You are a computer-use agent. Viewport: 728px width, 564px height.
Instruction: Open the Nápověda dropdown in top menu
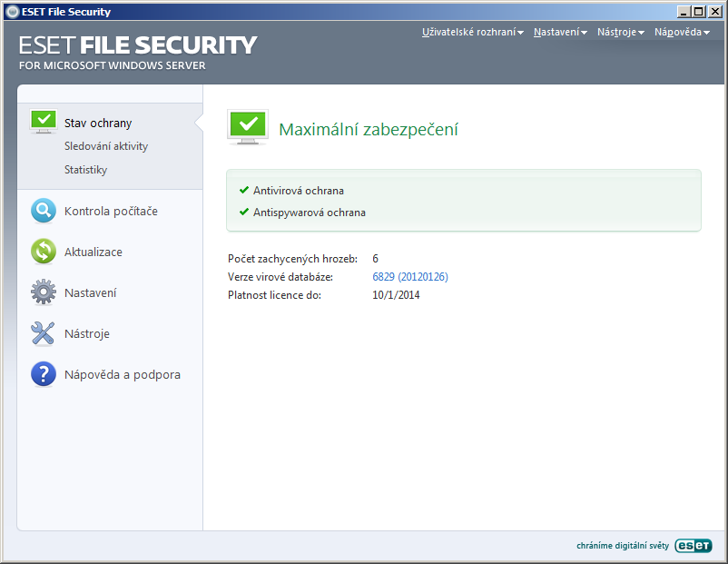coord(682,32)
